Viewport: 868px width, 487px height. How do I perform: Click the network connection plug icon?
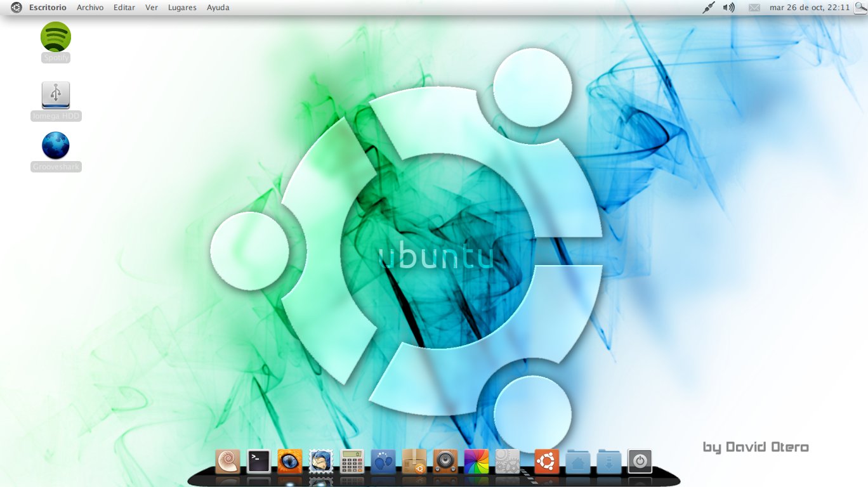[709, 8]
